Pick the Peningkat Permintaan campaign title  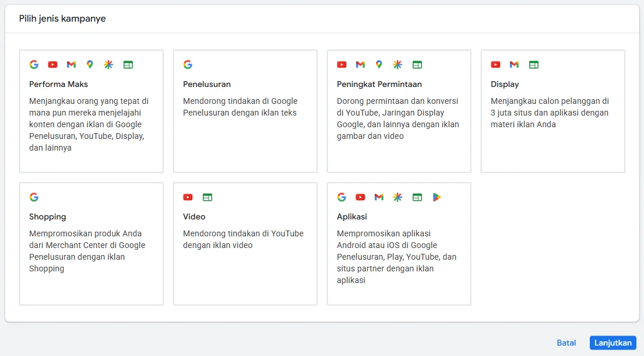point(379,84)
